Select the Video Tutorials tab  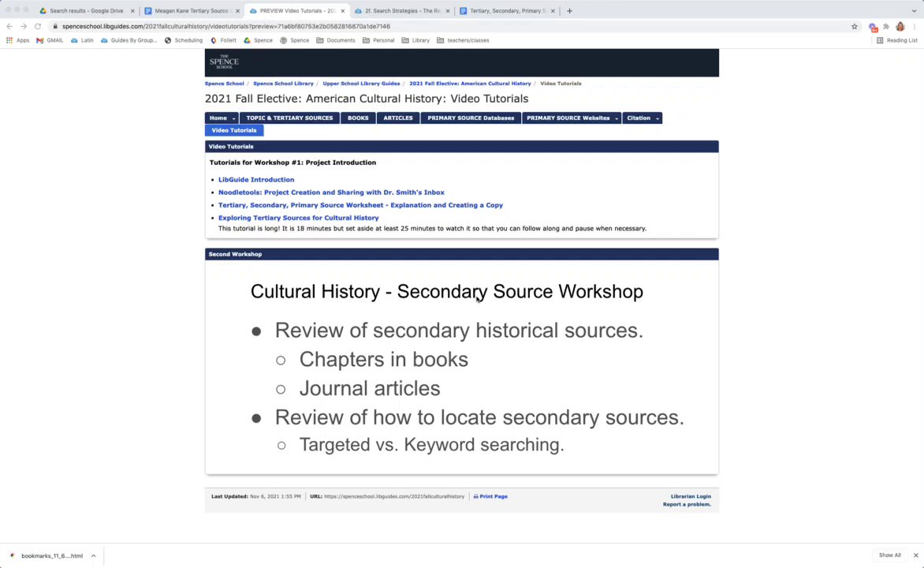click(x=234, y=130)
